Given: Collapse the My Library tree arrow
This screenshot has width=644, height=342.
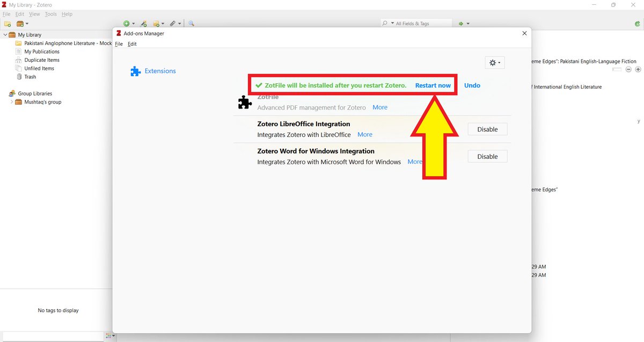Looking at the screenshot, I should [5, 35].
